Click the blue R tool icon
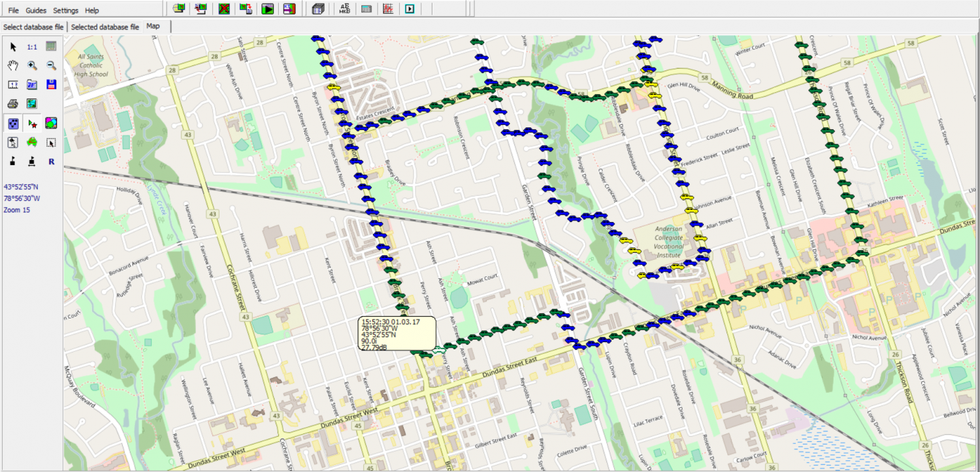Image resolution: width=980 pixels, height=472 pixels. (51, 161)
